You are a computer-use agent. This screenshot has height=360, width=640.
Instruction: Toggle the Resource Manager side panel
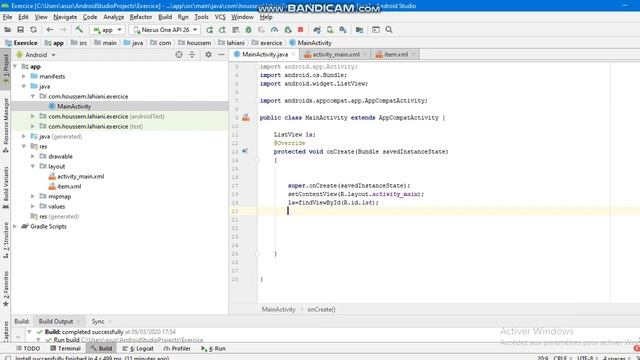[x=5, y=125]
